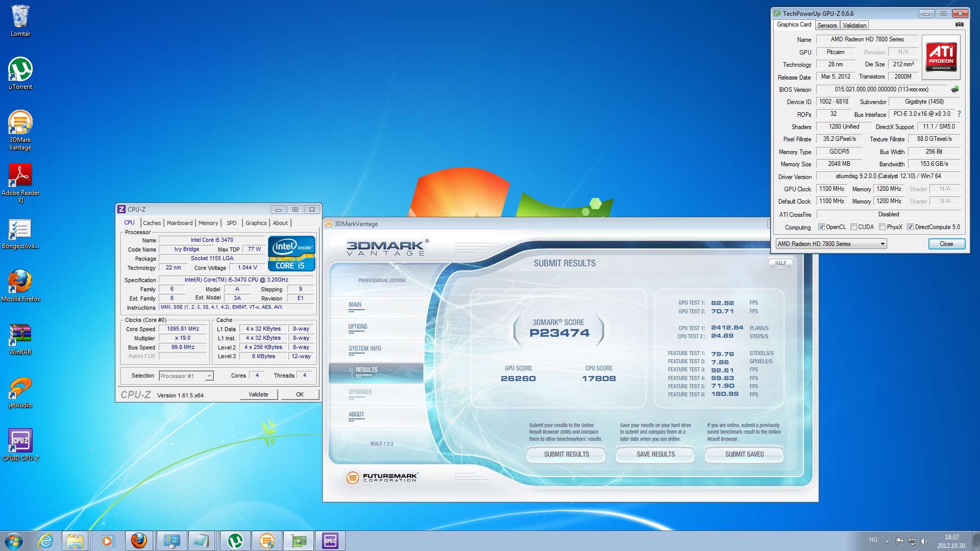Open the Validation tab in GPU-Z
Viewport: 980px width, 551px height.
(x=854, y=26)
